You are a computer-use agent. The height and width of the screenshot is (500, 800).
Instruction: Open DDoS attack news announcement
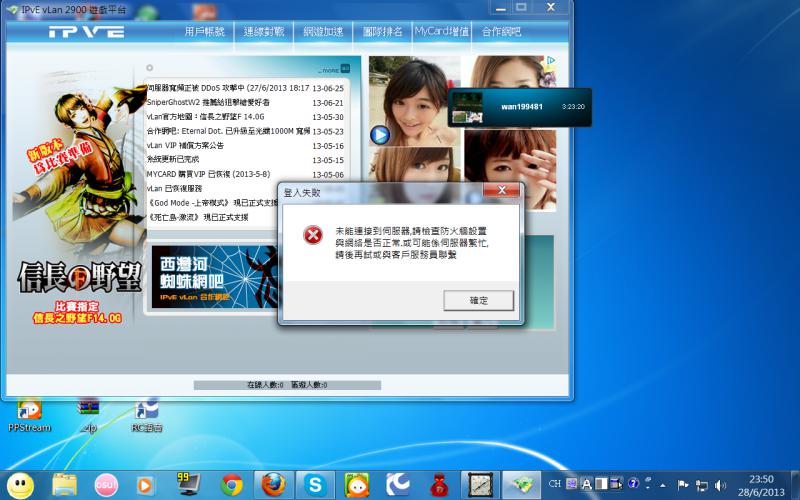point(228,88)
